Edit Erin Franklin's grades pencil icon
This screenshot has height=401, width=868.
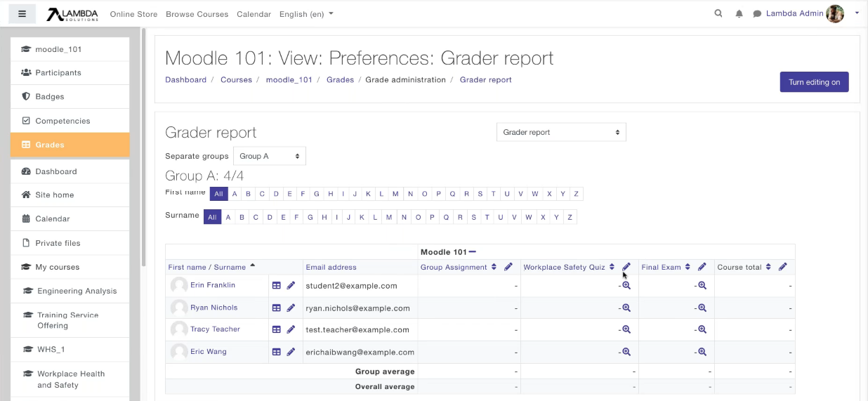tap(291, 286)
